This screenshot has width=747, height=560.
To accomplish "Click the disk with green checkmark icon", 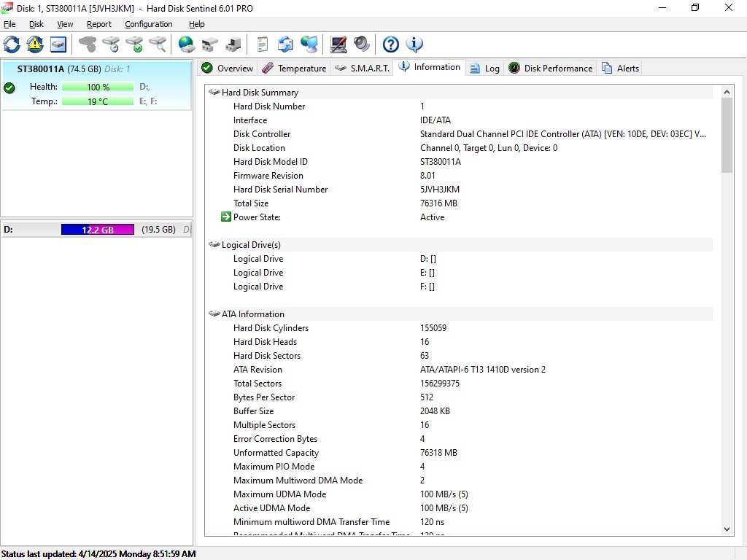I will point(134,44).
